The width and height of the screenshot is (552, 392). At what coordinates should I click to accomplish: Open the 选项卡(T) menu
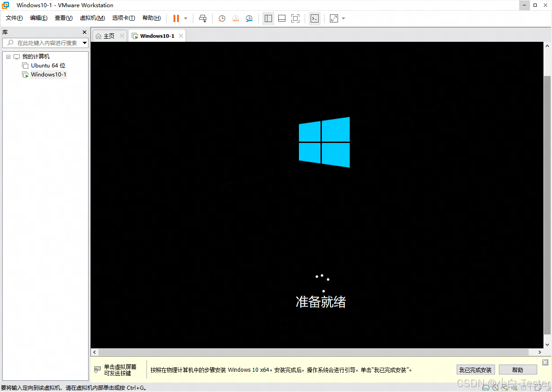tap(124, 18)
